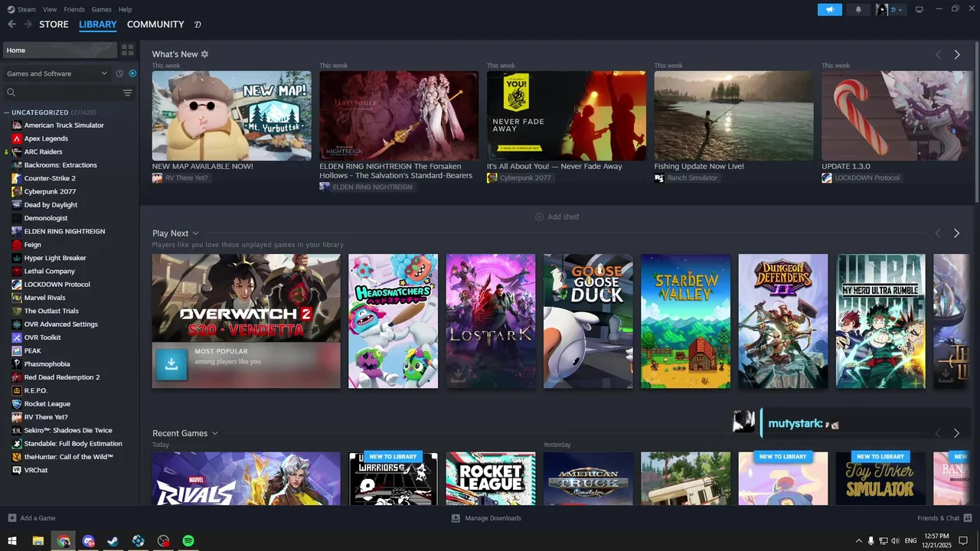Select VRChat in game list
Image resolution: width=980 pixels, height=551 pixels.
[x=36, y=470]
